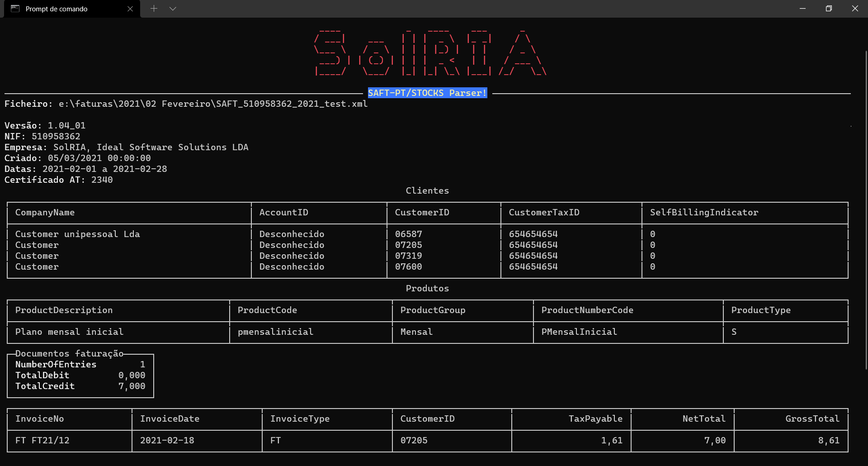Click the Empresa: SolRIA line
Viewport: 868px width, 466px height.
pos(126,147)
